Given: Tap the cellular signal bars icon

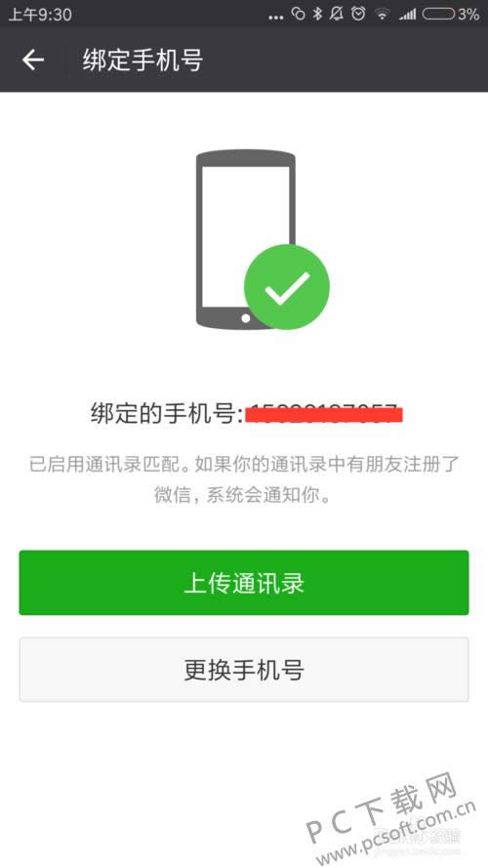Looking at the screenshot, I should pyautogui.click(x=407, y=15).
